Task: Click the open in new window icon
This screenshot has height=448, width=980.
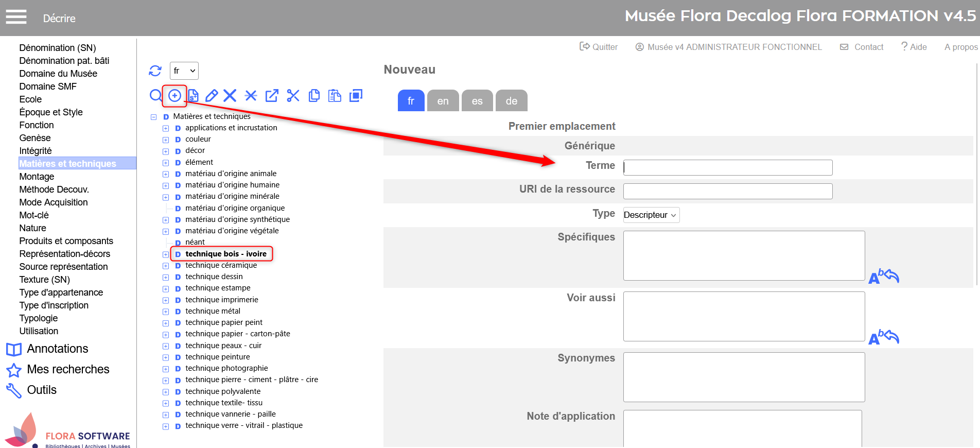Action: pos(272,95)
